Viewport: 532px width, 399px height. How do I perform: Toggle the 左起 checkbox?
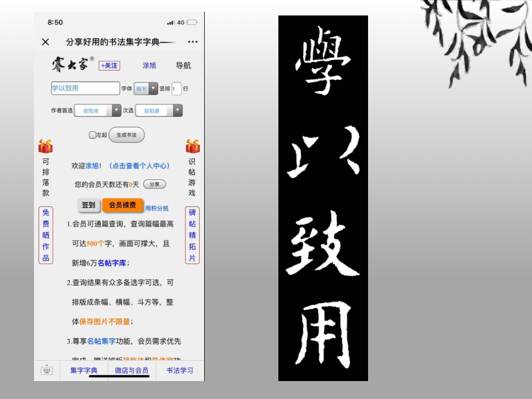pos(92,135)
